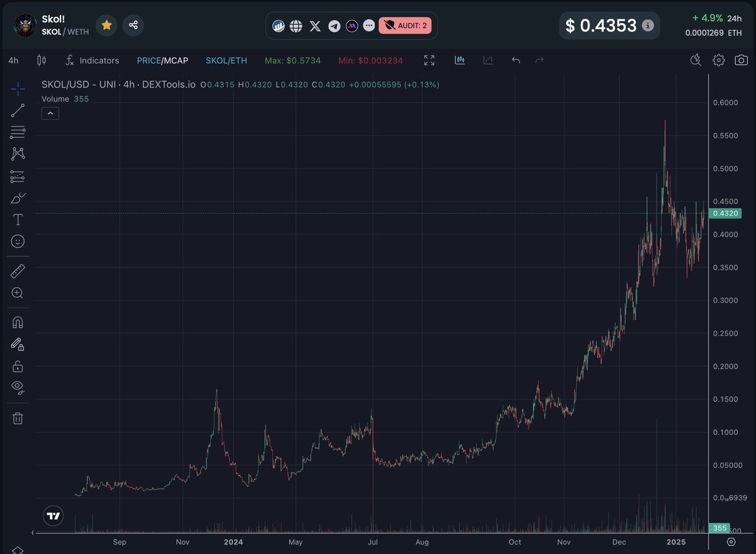The height and width of the screenshot is (554, 756).
Task: Select the Text annotation tool
Action: pos(18,220)
